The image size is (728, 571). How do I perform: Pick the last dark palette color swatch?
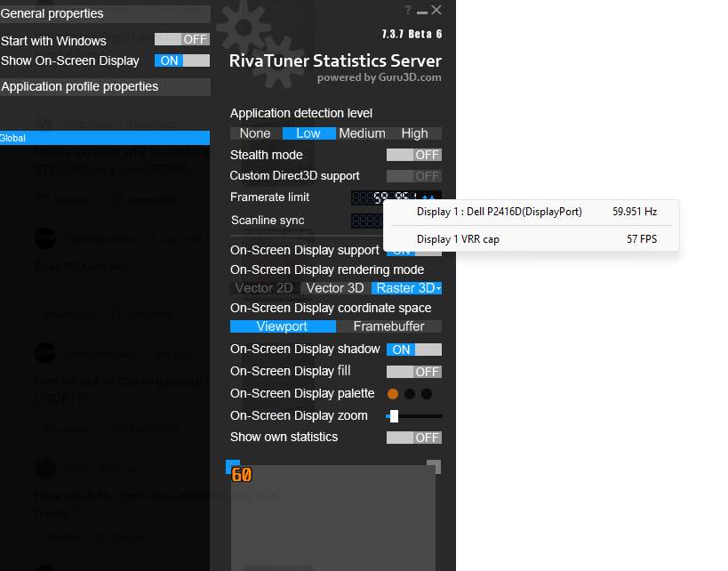click(x=426, y=394)
